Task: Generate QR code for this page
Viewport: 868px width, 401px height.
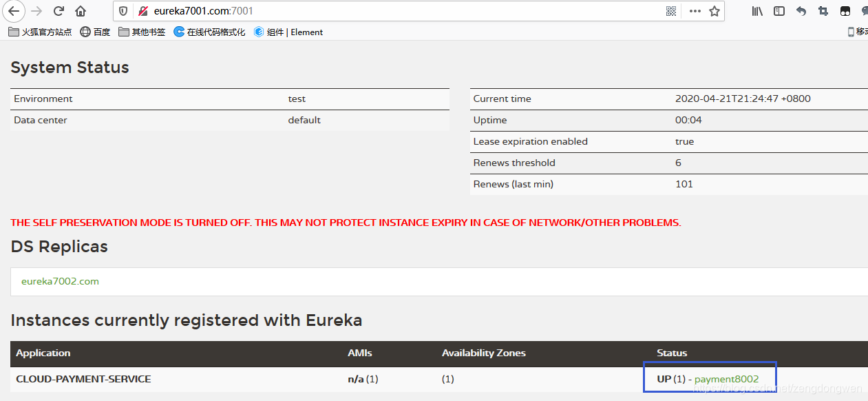Action: 671,11
